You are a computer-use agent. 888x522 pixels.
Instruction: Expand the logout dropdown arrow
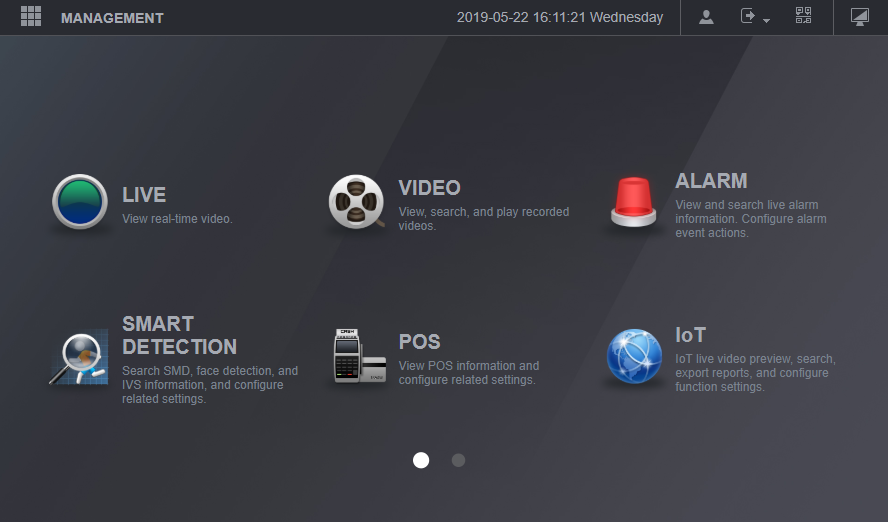point(766,21)
